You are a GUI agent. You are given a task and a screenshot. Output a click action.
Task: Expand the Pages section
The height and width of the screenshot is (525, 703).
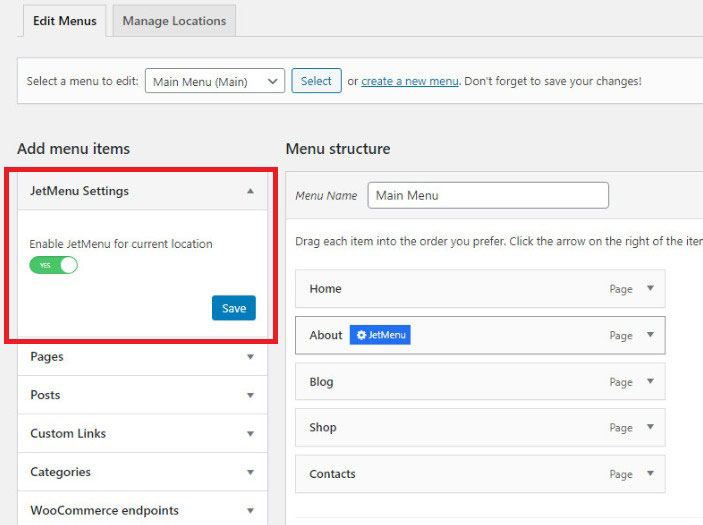[x=250, y=356]
